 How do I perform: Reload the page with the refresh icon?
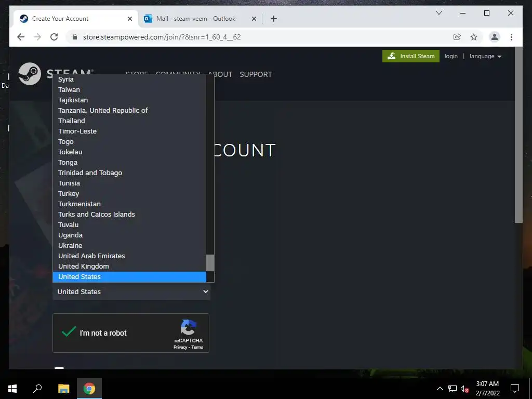point(54,37)
